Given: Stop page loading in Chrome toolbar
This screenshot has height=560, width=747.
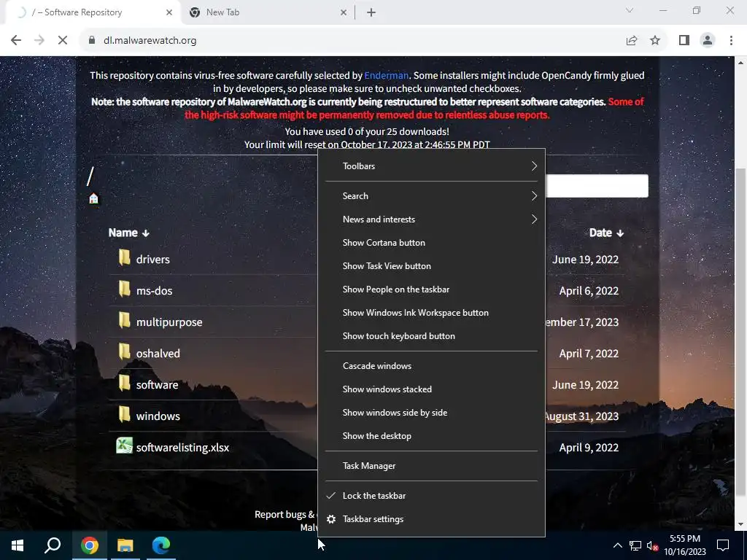Looking at the screenshot, I should pos(63,41).
